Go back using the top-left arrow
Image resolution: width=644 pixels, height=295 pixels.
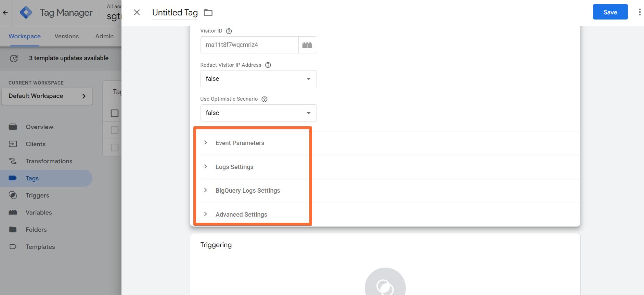pyautogui.click(x=5, y=13)
